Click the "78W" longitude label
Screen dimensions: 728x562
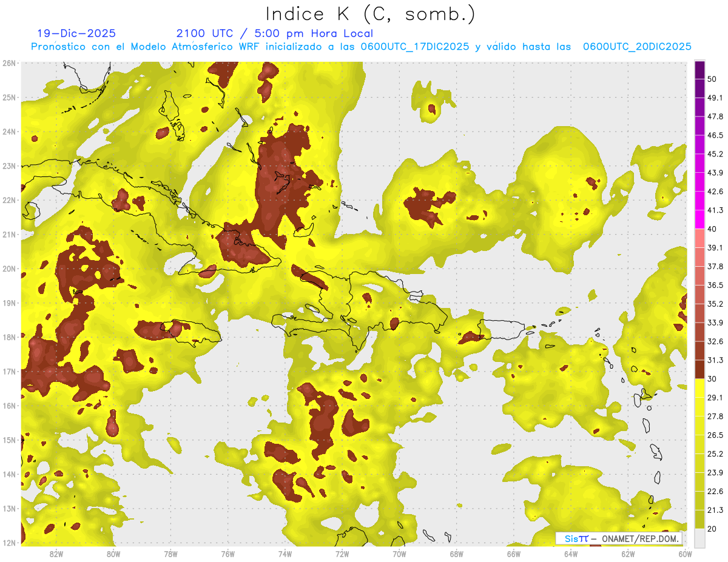point(170,554)
